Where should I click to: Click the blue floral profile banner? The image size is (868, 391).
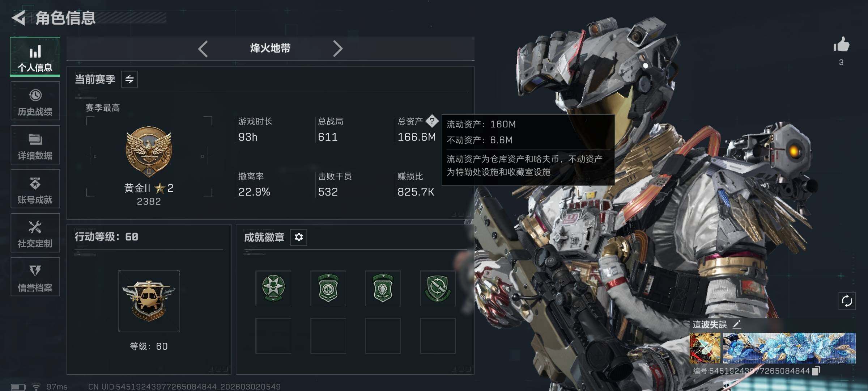pos(789,348)
